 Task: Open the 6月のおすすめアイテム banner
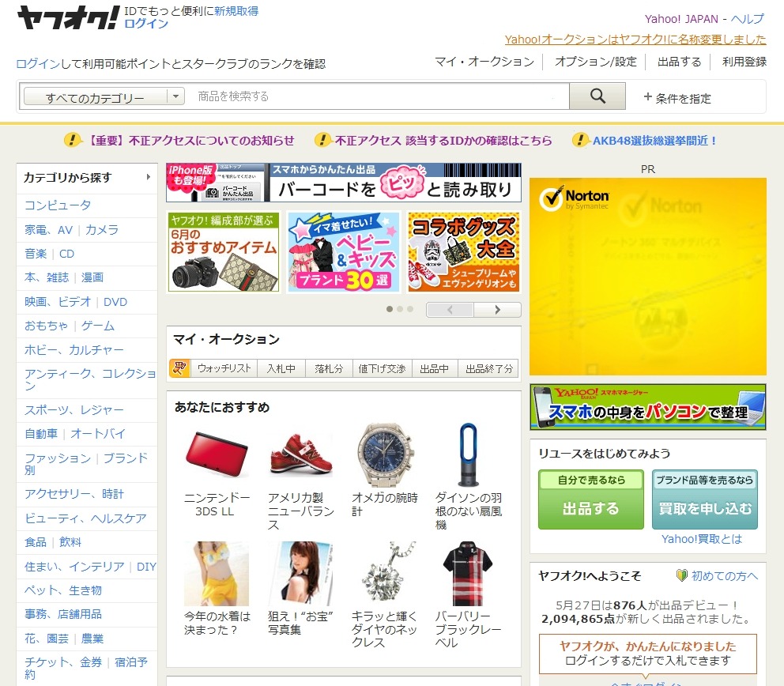click(x=224, y=251)
